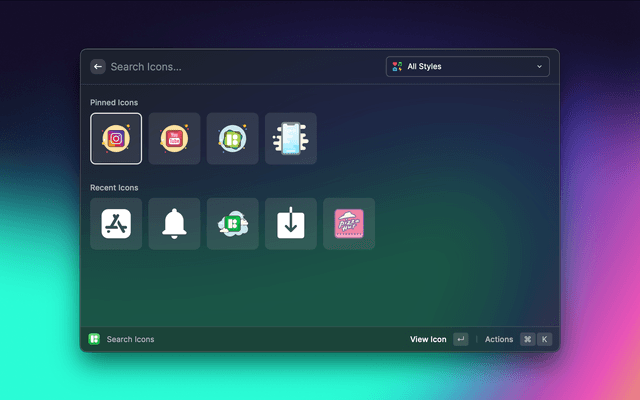Select the pinned Instagram icon

tap(116, 138)
